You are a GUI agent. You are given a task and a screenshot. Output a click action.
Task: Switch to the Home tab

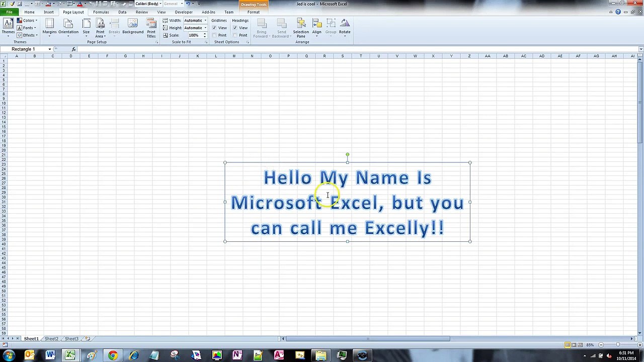click(x=29, y=12)
